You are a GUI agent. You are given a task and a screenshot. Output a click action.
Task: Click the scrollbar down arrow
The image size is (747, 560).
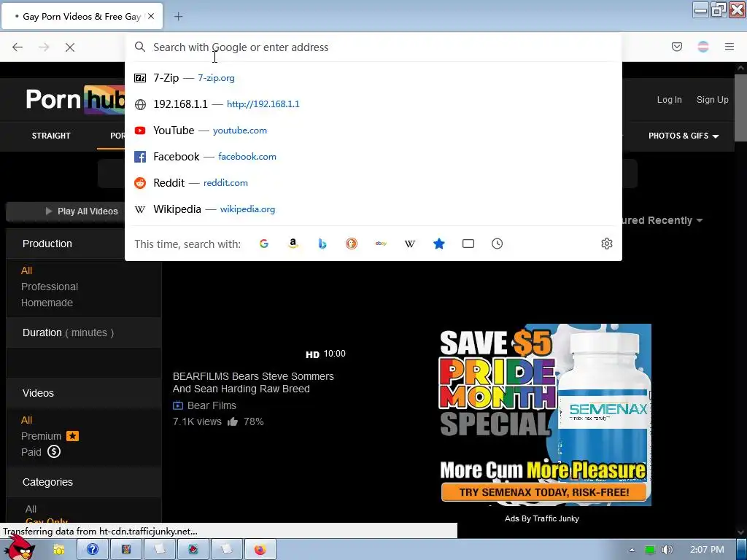pos(740,532)
